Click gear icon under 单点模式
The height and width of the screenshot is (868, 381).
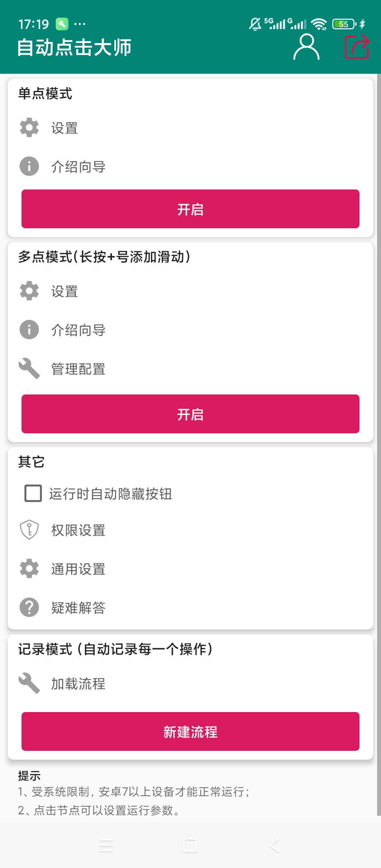click(29, 127)
